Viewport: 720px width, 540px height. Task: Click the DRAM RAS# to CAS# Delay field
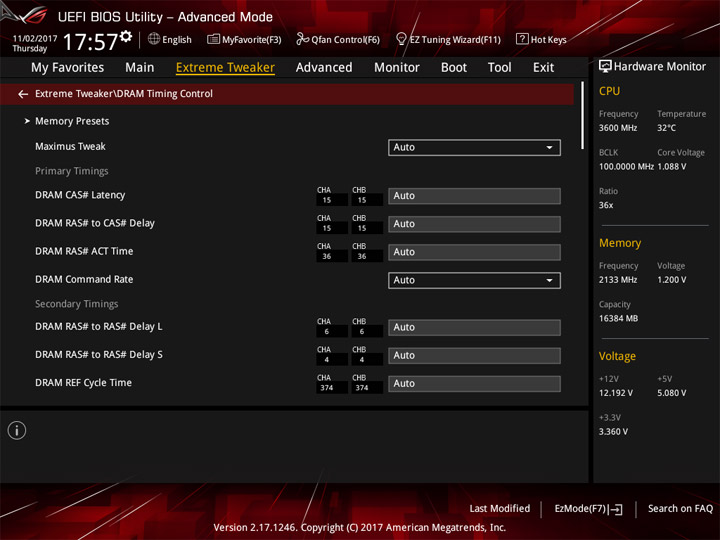click(x=474, y=224)
